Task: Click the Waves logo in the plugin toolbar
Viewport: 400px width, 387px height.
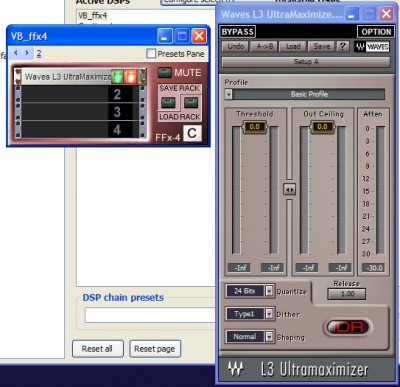Action: (x=372, y=47)
